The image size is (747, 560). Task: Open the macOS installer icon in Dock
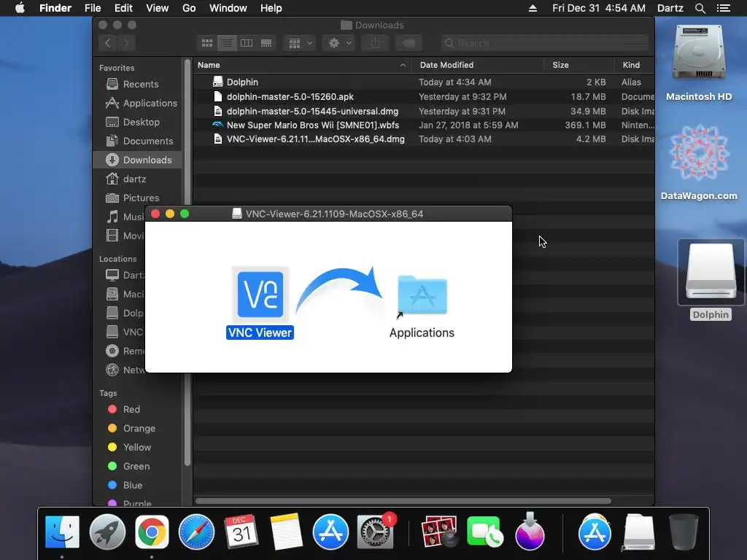coord(530,532)
